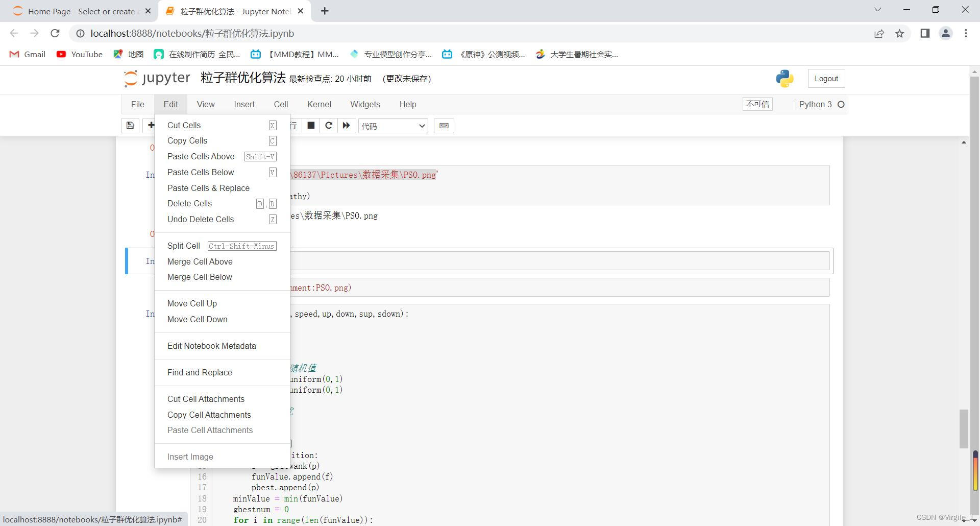Choose Paste Cells Above
The width and height of the screenshot is (980, 526).
tap(223, 157)
